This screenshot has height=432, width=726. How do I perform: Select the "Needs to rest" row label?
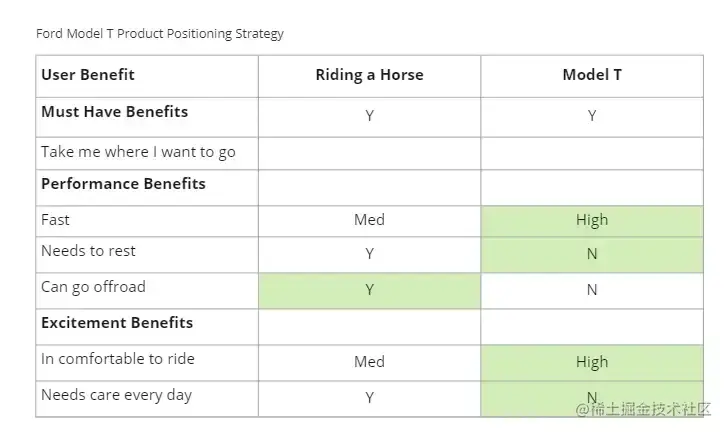pyautogui.click(x=88, y=251)
